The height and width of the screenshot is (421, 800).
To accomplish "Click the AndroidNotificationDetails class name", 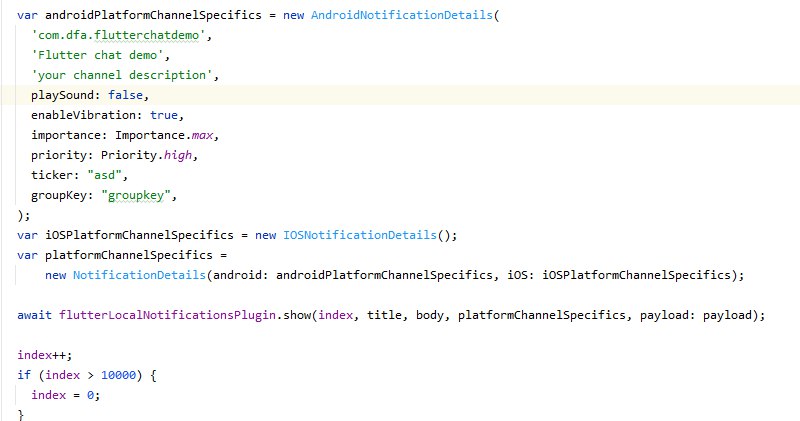I will [x=402, y=15].
